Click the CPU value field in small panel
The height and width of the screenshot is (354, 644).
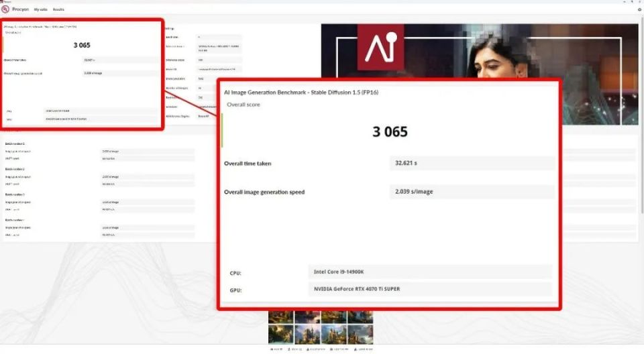(101, 111)
